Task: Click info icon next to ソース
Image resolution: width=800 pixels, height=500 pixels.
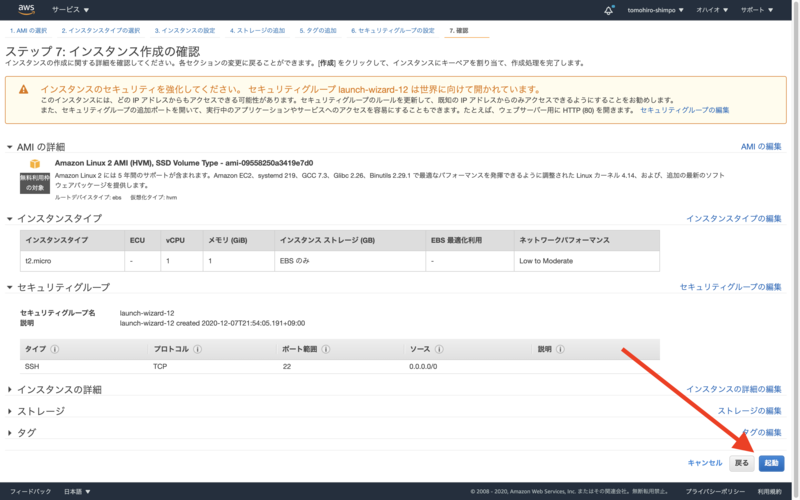Action: pos(439,349)
